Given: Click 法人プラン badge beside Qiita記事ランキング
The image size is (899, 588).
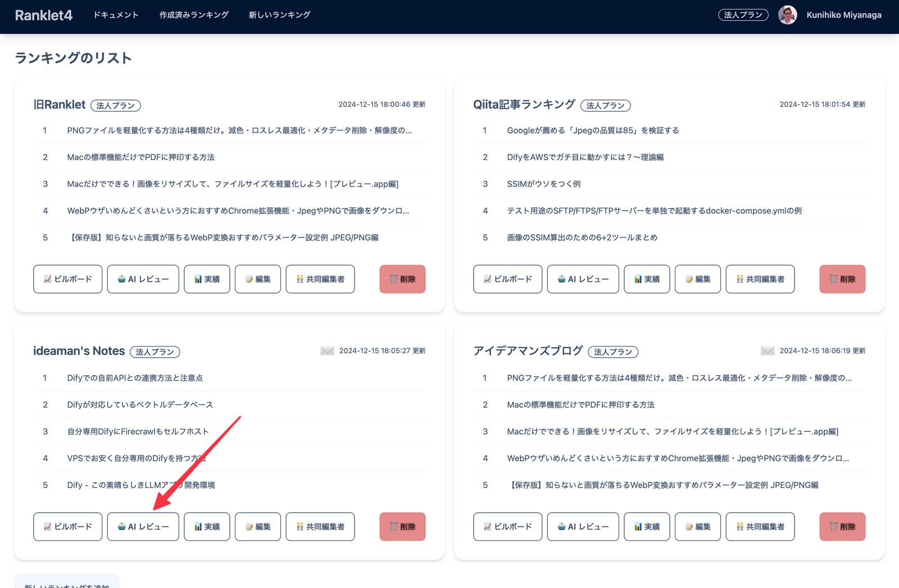Looking at the screenshot, I should (606, 106).
